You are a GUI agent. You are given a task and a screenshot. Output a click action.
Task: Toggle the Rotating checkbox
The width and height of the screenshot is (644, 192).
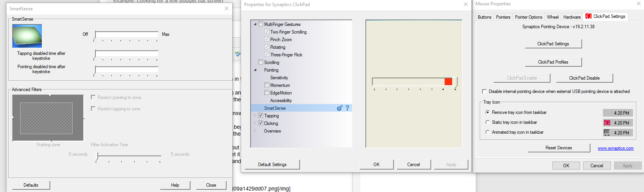coord(266,47)
